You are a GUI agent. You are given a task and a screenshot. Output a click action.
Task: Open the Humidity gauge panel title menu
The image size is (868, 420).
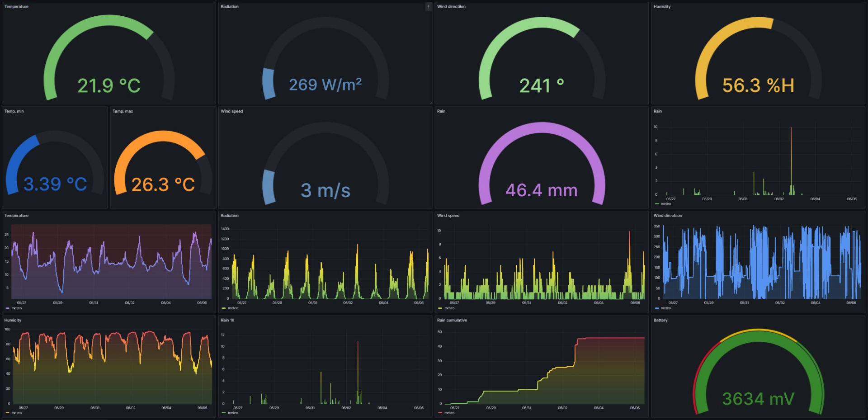click(662, 7)
